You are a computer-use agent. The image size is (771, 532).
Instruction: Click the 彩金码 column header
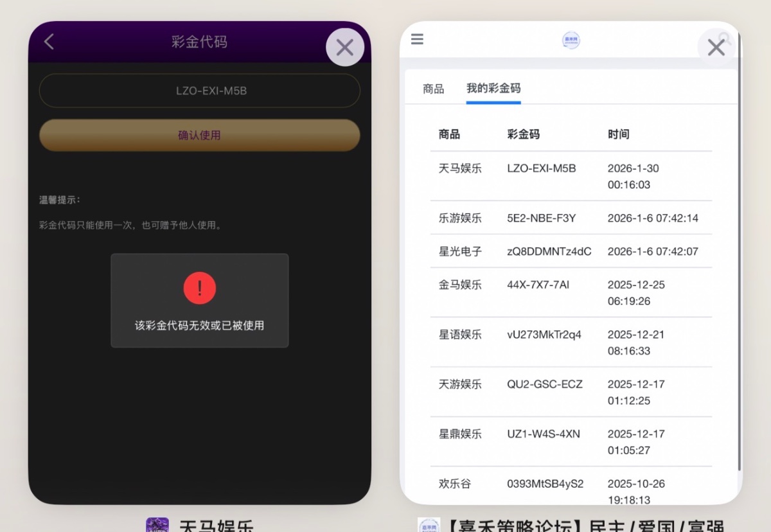click(x=523, y=135)
